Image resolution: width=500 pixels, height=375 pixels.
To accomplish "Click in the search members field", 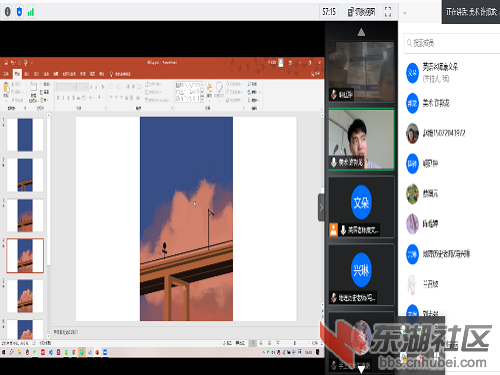I will pos(452,43).
